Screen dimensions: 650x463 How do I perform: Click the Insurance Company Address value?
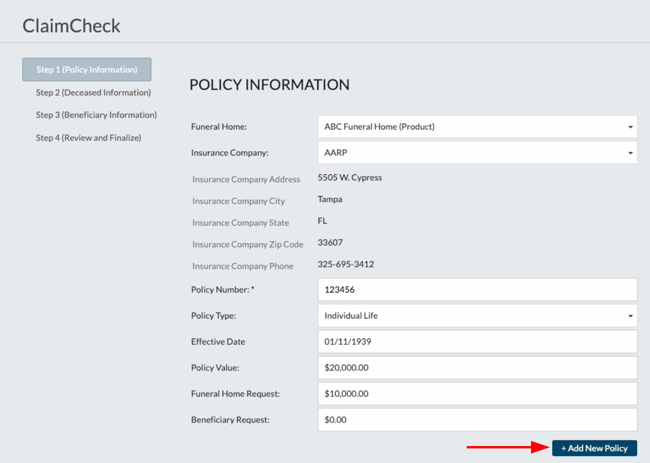[x=350, y=177]
